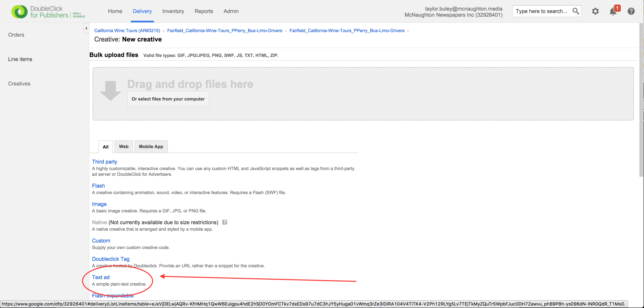Choose the Text ad creative type
The image size is (644, 308).
[101, 277]
